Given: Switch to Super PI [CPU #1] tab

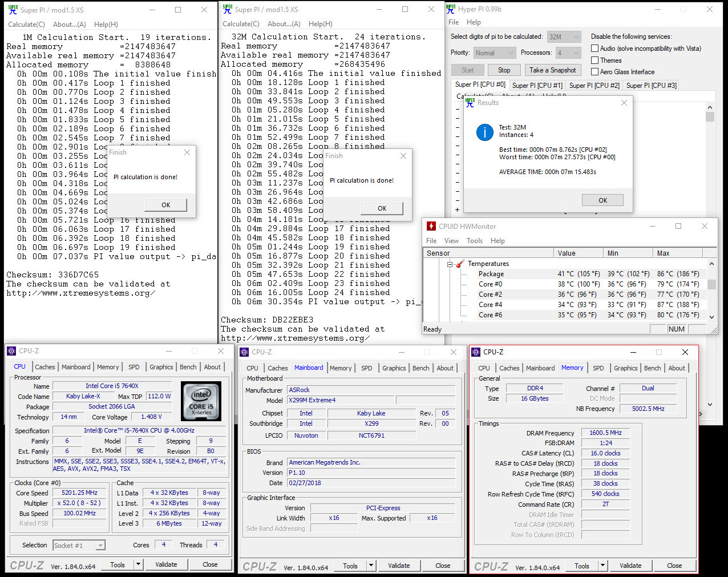Looking at the screenshot, I should click(x=537, y=85).
